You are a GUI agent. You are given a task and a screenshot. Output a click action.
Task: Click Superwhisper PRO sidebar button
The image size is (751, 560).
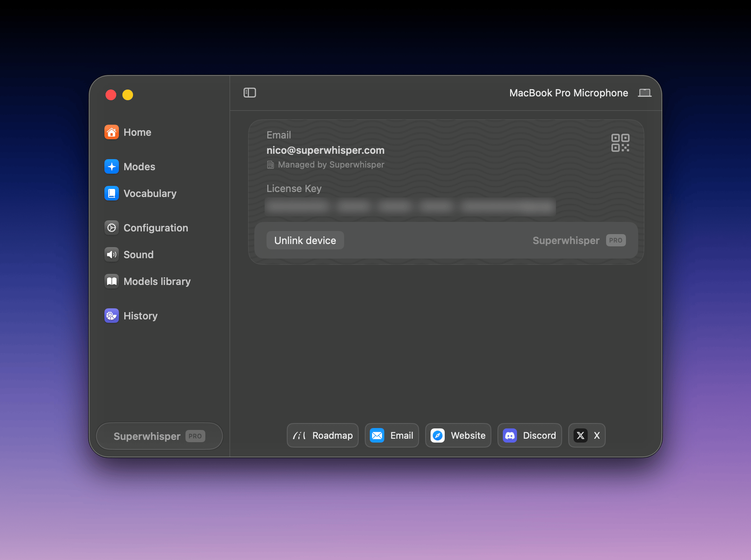(159, 436)
